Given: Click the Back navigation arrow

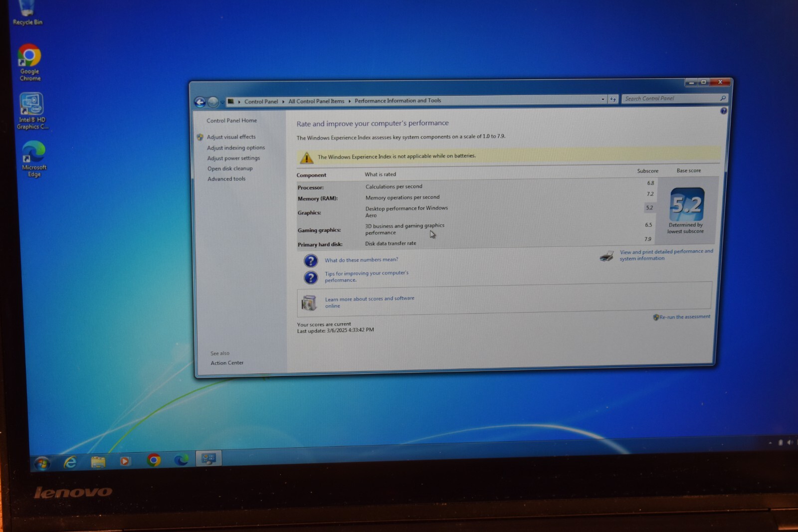Looking at the screenshot, I should click(x=199, y=102).
